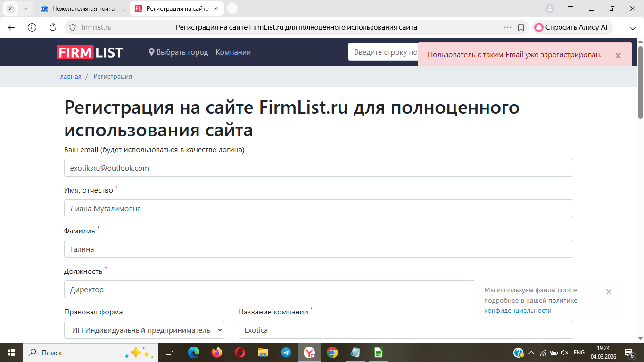Screen dimensions: 644x362
Task: Open the политике конфиденциальности link
Action: 531,305
